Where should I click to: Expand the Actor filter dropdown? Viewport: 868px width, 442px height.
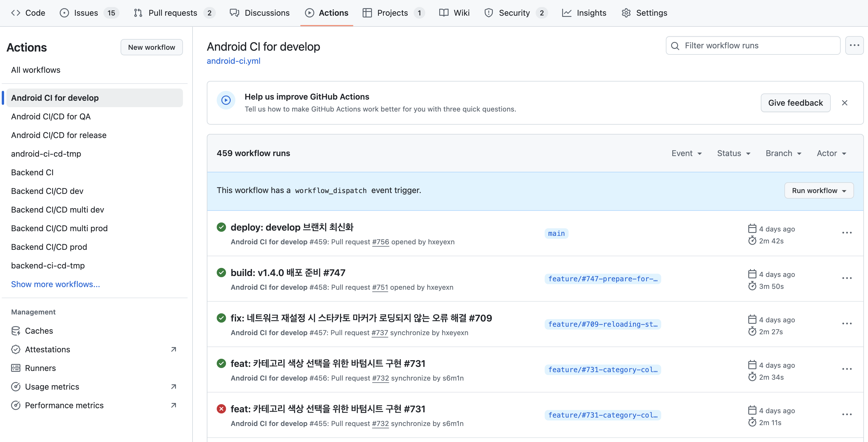[831, 153]
